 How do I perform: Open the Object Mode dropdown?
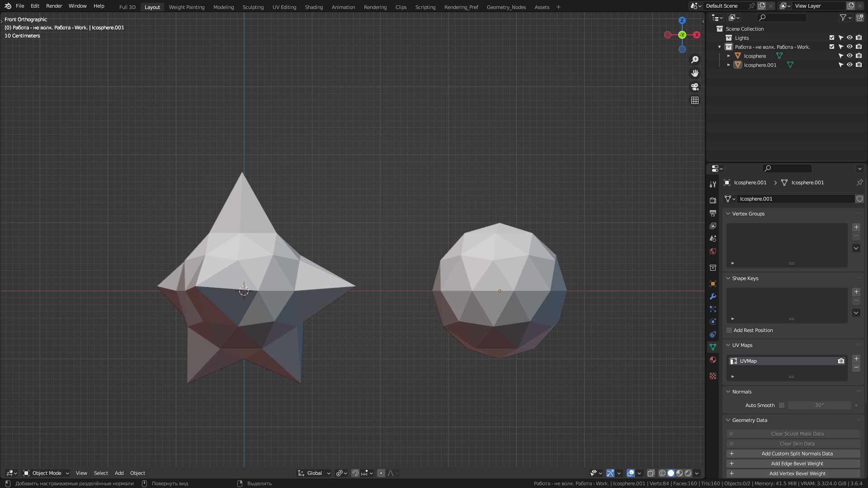[46, 473]
